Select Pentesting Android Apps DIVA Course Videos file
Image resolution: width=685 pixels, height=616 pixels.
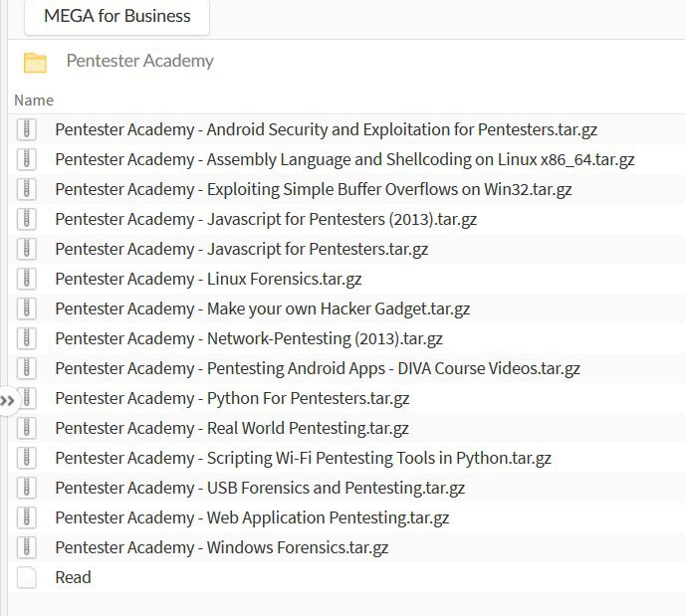(317, 368)
